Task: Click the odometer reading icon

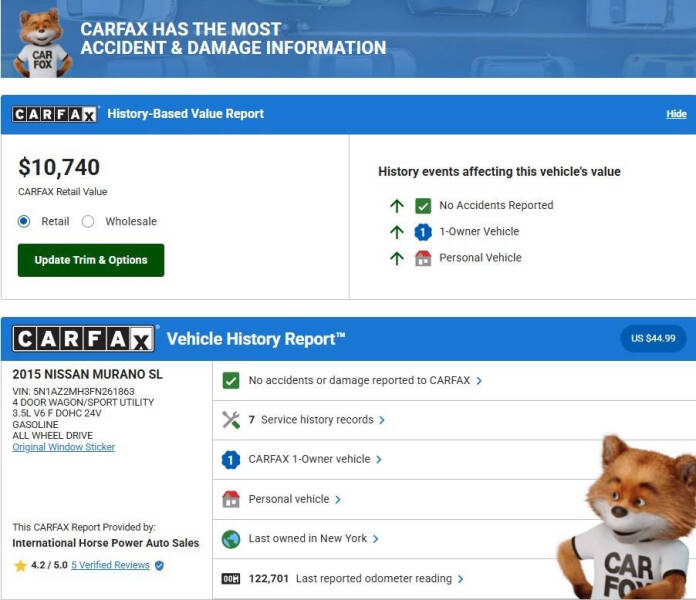Action: coord(231,579)
